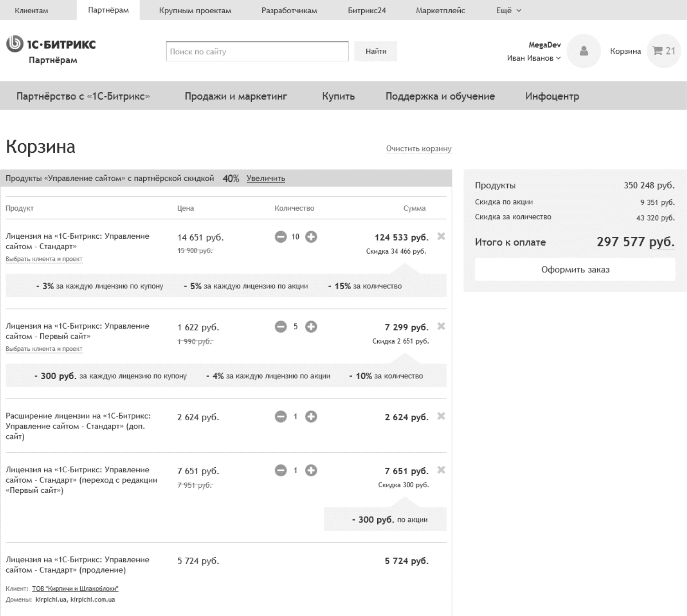Click the Поиск по сайту search field

coord(257,51)
